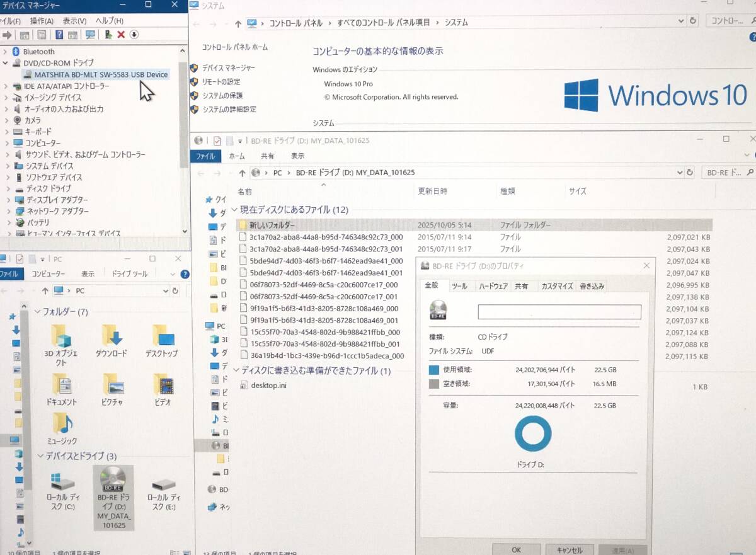Open デスクトップ folder in PC window
The width and height of the screenshot is (756, 555).
pyautogui.click(x=162, y=341)
